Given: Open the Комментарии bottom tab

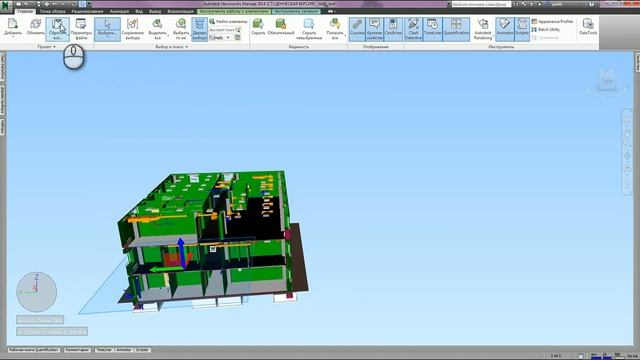Looking at the screenshot, I should (77, 350).
